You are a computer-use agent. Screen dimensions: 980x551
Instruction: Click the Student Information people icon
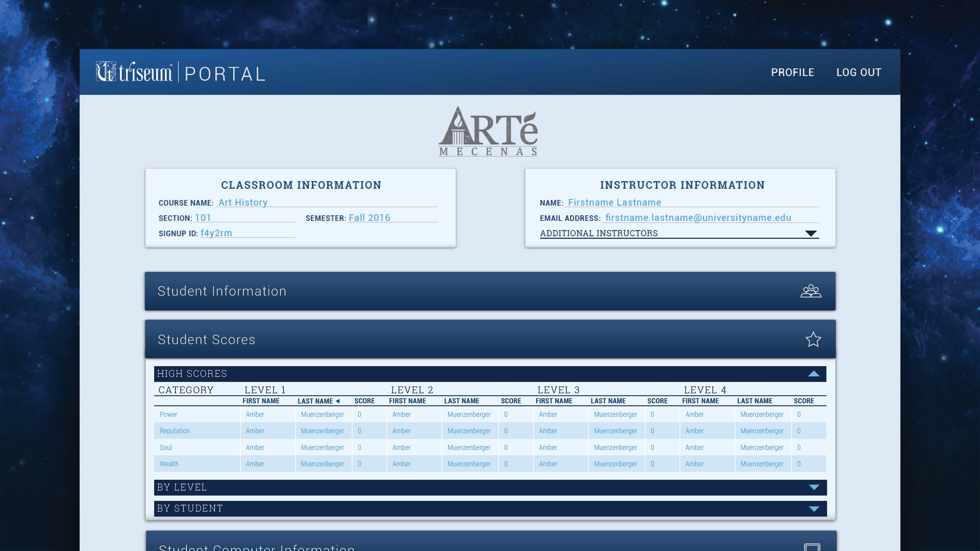coord(811,291)
